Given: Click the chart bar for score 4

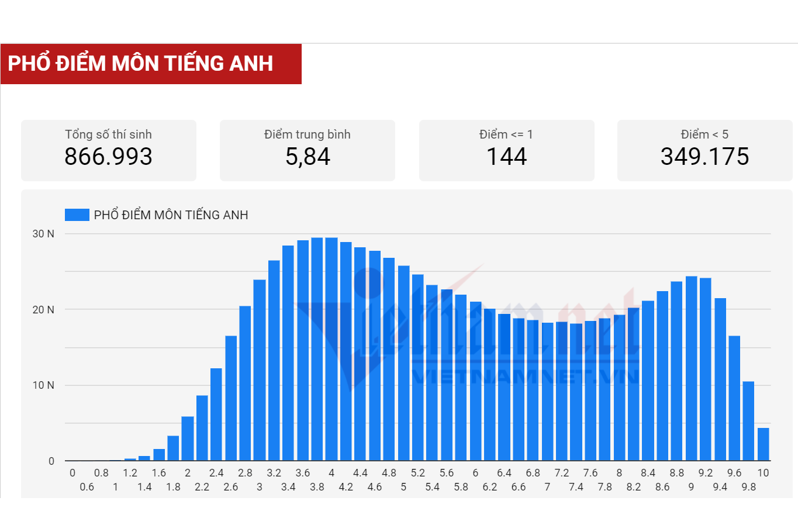Looking at the screenshot, I should [x=331, y=349].
